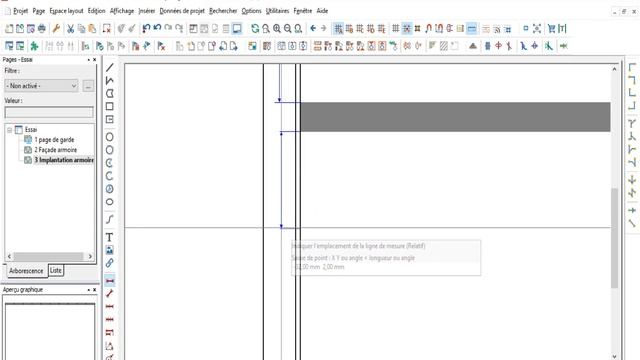Open the Edition menu

(x=96, y=11)
